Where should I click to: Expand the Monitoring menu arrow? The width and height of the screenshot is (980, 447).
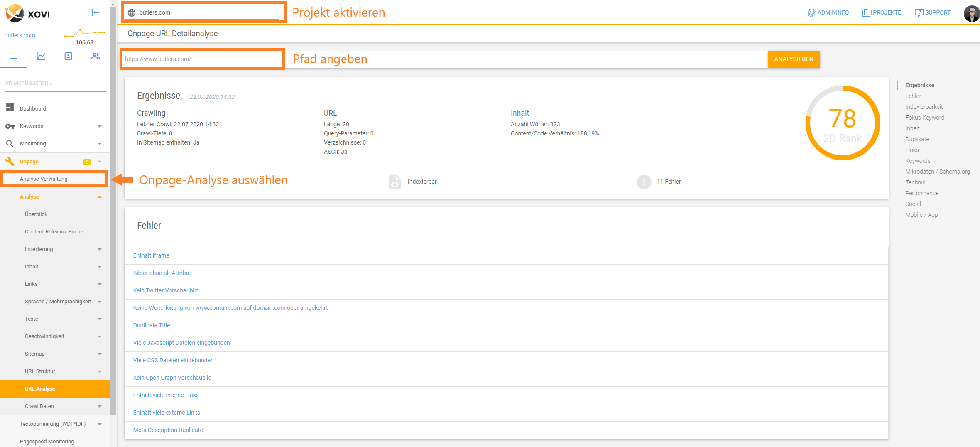pos(100,144)
